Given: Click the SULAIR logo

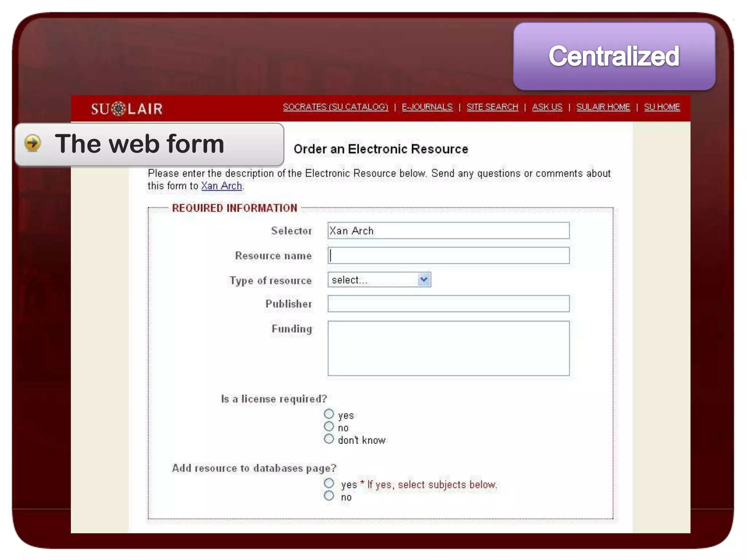Looking at the screenshot, I should click(x=127, y=109).
